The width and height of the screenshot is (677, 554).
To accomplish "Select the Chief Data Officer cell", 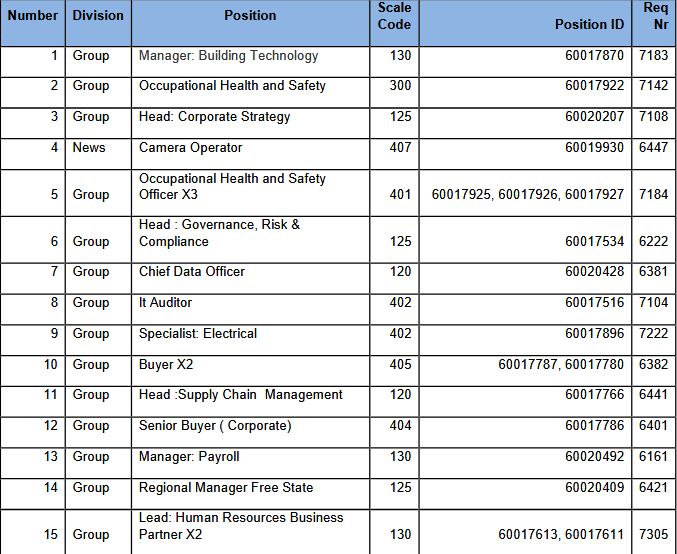I will click(250, 279).
